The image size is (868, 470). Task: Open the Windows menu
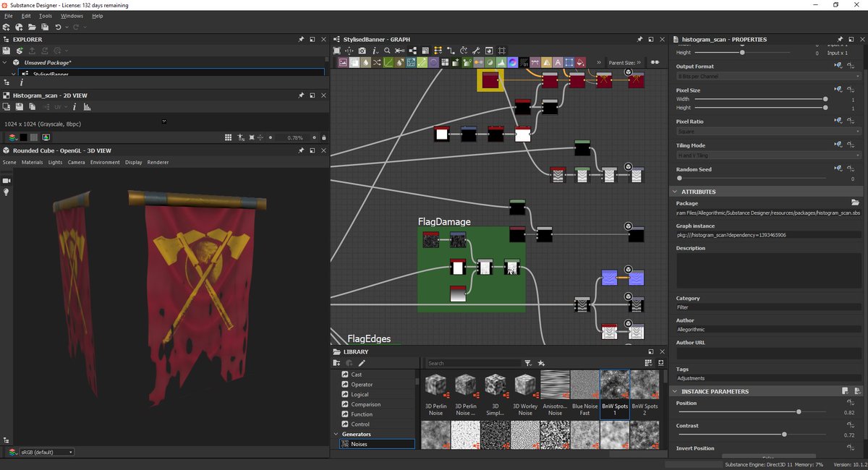[72, 15]
